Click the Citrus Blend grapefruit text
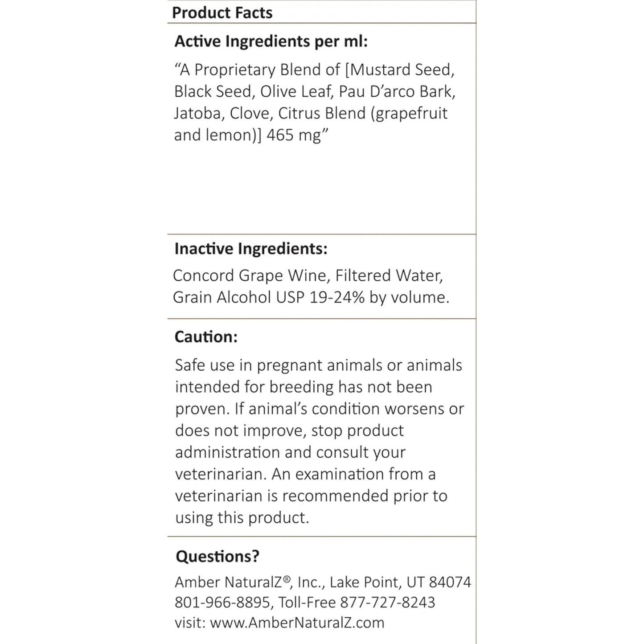Viewport: 644px width, 644px height. (x=363, y=113)
